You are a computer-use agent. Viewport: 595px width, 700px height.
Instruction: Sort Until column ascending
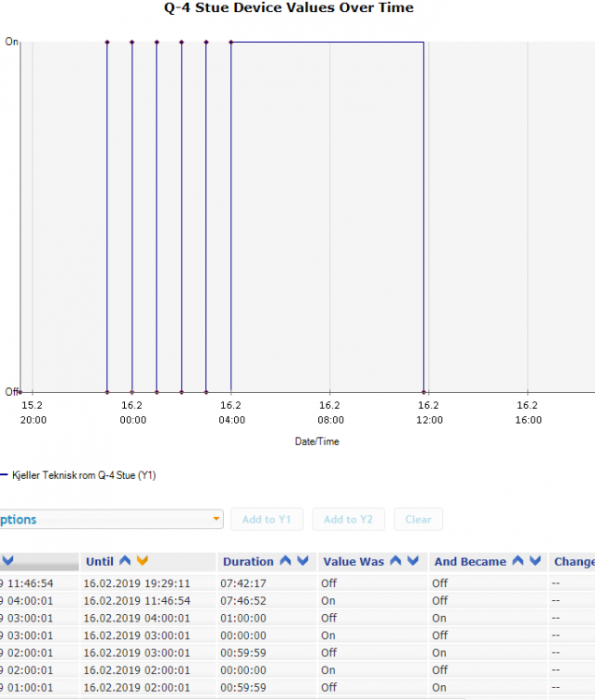tap(125, 561)
